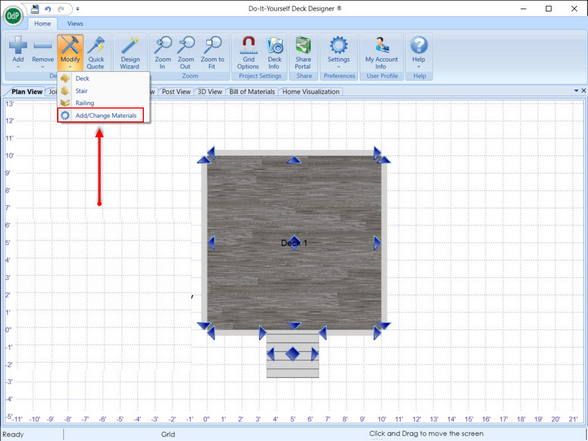Open the Bill of Materials tab
The width and height of the screenshot is (588, 441).
coord(252,92)
